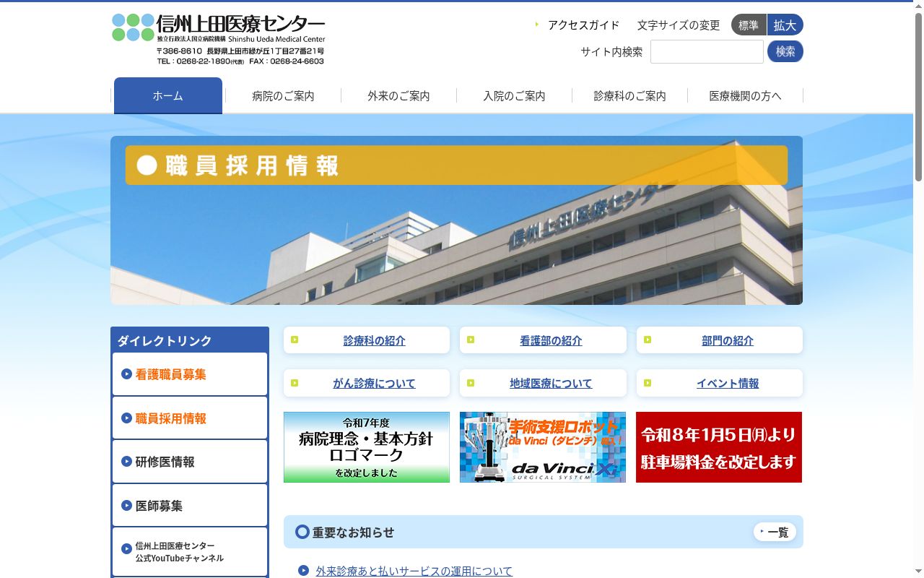924x578 pixels.
Task: Open the 診療科の紹介 link
Action: click(374, 340)
